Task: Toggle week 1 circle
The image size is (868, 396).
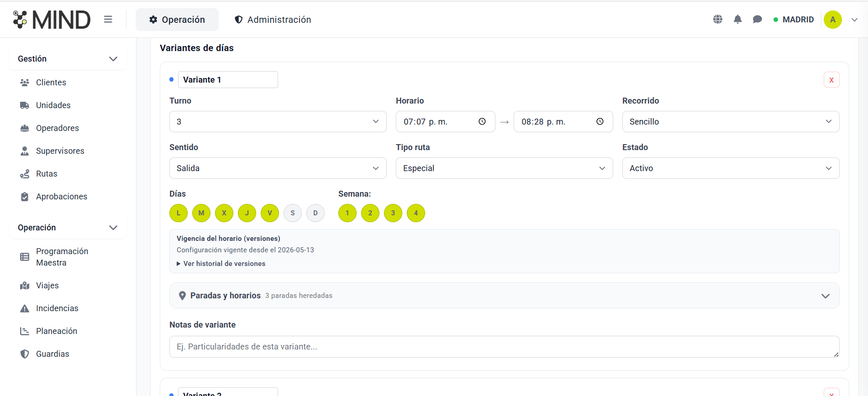Action: tap(347, 213)
